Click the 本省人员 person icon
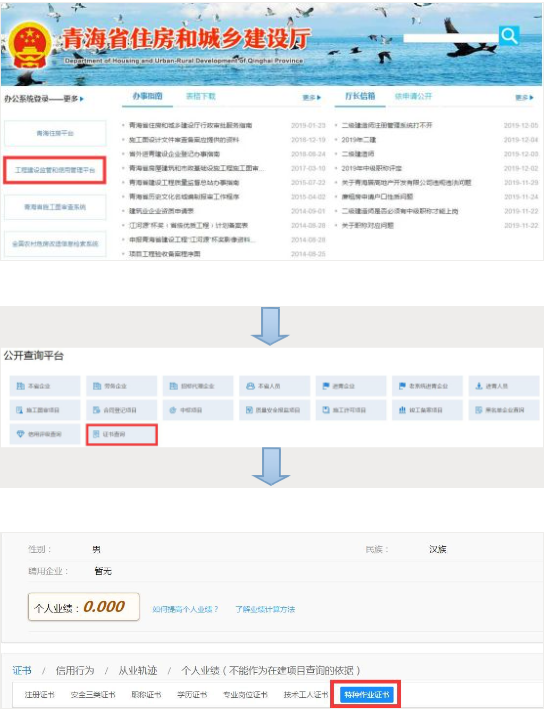This screenshot has width=548, height=709. click(250, 386)
